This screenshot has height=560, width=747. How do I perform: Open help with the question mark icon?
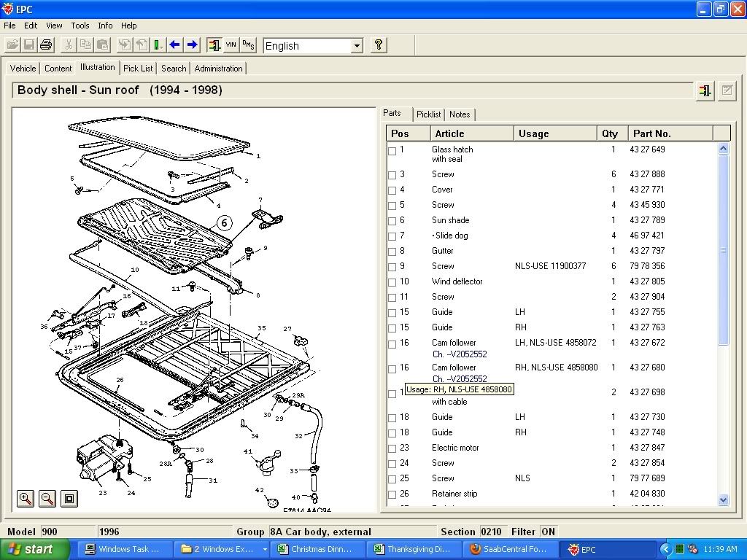click(x=378, y=45)
